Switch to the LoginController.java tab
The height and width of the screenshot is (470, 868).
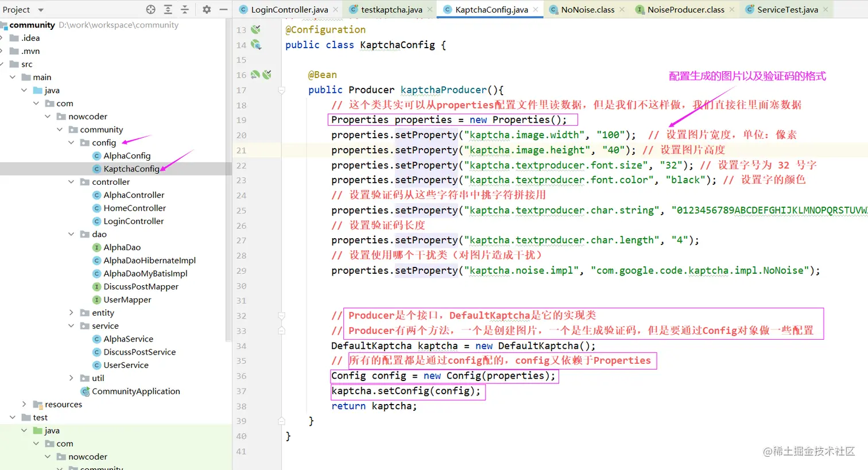[289, 9]
